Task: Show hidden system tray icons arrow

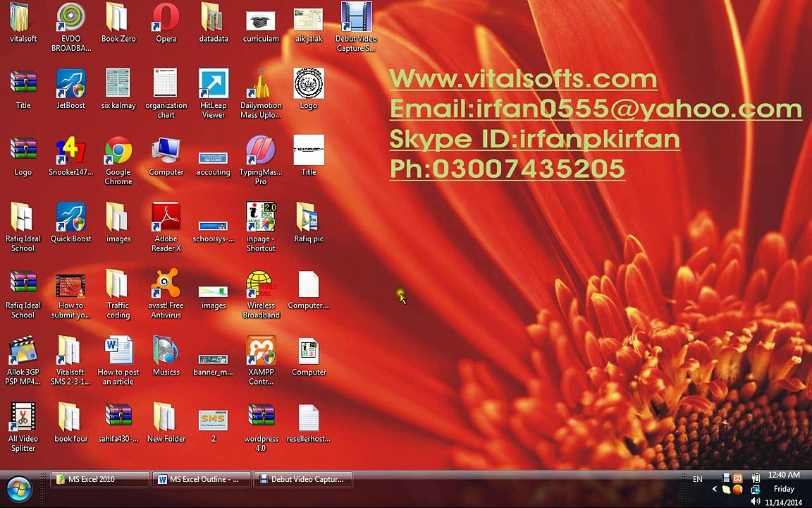Action: (714, 489)
